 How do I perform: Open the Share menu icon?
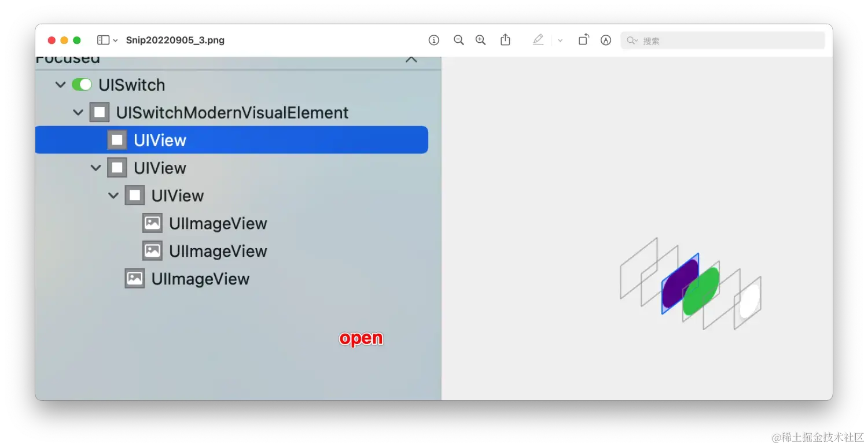505,39
